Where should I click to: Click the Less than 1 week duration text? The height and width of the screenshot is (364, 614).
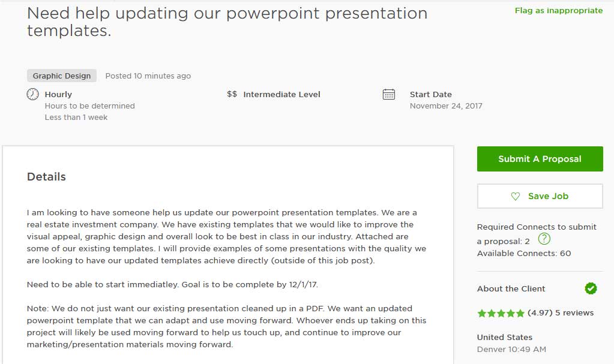tap(76, 117)
